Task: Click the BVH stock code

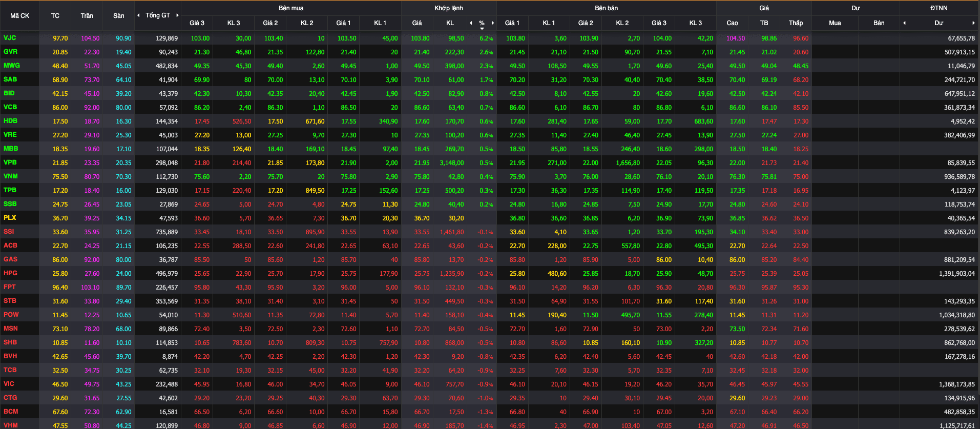Action: (10, 356)
